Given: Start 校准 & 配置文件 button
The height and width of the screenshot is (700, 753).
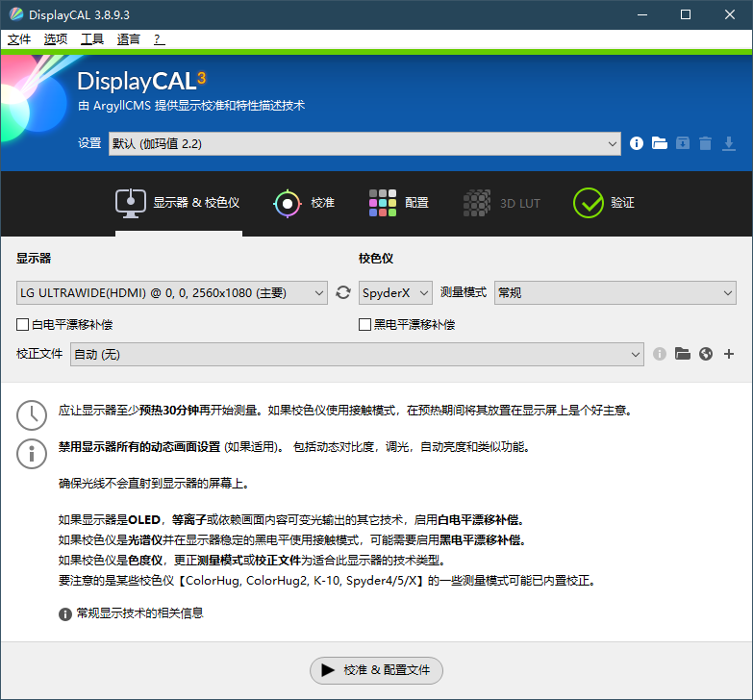Looking at the screenshot, I should click(376, 670).
